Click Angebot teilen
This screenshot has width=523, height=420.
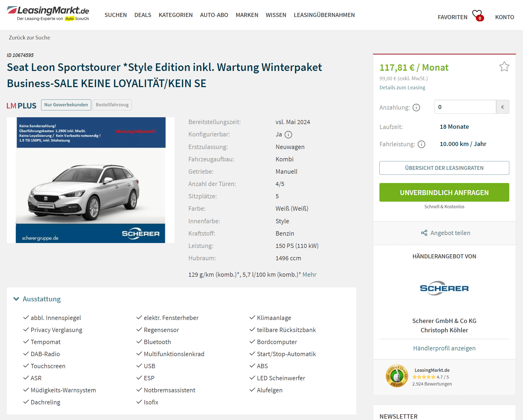[x=450, y=233]
